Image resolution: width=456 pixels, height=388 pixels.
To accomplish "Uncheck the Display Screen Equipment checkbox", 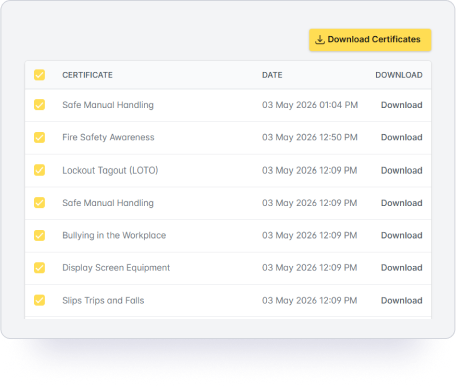I will [x=39, y=268].
